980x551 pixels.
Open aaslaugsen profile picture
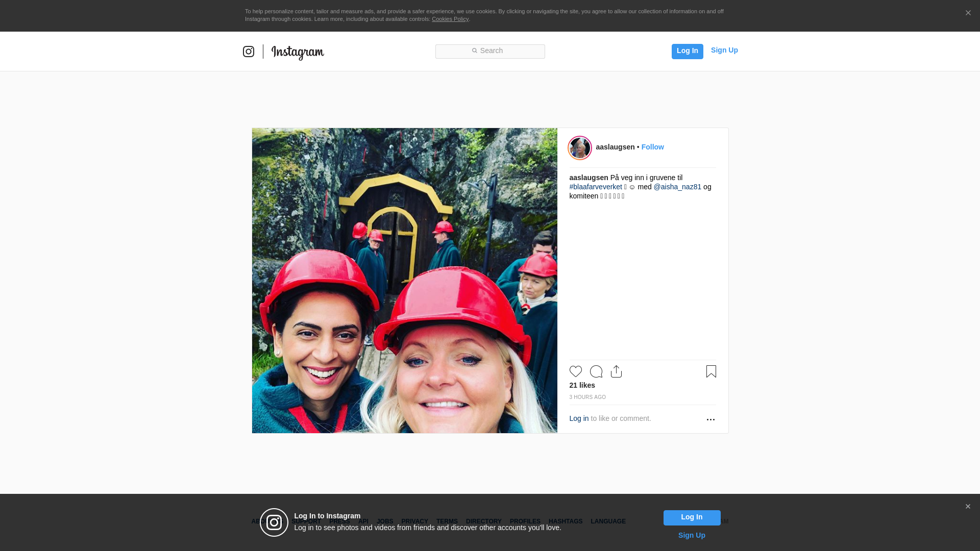click(580, 148)
